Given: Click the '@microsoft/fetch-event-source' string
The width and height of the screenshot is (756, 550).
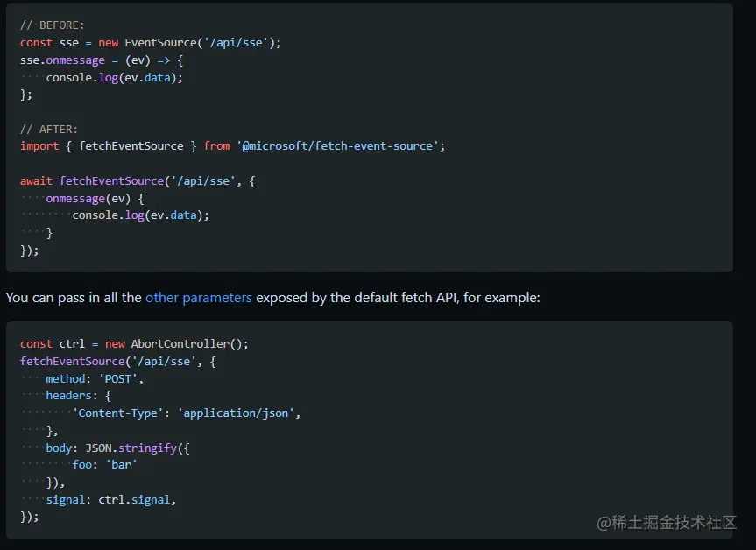Looking at the screenshot, I should 337,146.
